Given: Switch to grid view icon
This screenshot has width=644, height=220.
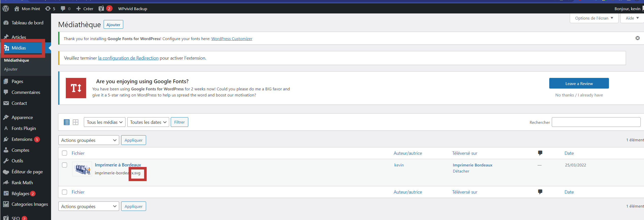Looking at the screenshot, I should click(x=75, y=122).
